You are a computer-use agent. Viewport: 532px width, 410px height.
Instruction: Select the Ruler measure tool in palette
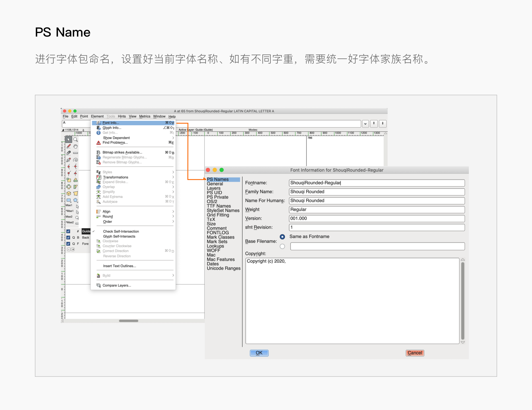pos(75,153)
